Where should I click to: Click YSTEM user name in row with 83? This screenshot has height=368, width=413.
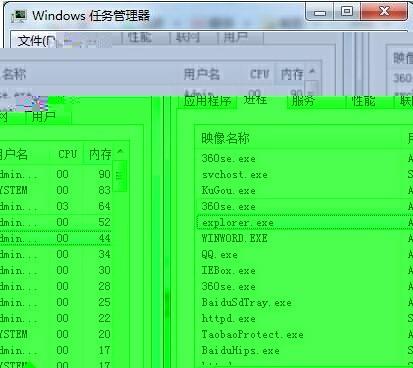click(14, 190)
